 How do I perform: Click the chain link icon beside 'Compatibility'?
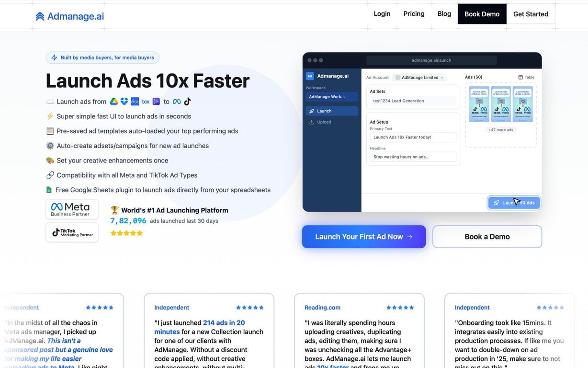tap(50, 175)
